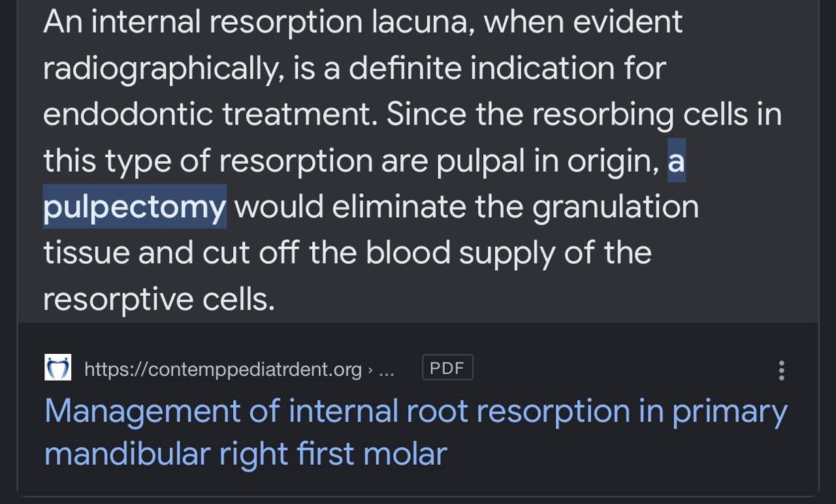Click the word 'granulation' in the snippet
Viewport: 836px width, 504px height.
(x=615, y=207)
